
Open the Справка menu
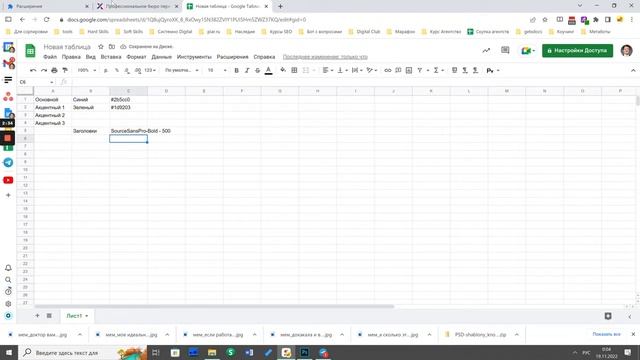[x=264, y=57]
